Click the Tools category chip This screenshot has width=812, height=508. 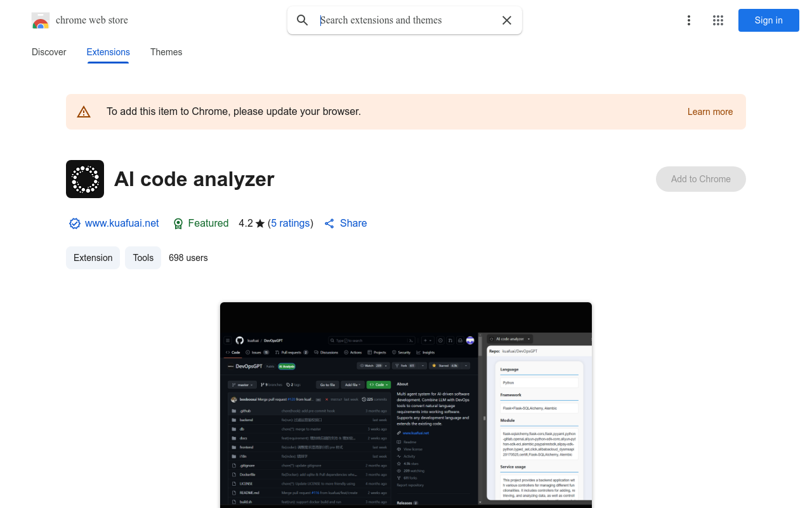pyautogui.click(x=143, y=258)
